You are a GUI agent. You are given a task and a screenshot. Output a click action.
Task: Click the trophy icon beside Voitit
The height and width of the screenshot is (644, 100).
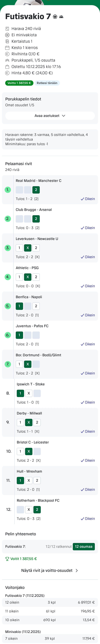7,559
